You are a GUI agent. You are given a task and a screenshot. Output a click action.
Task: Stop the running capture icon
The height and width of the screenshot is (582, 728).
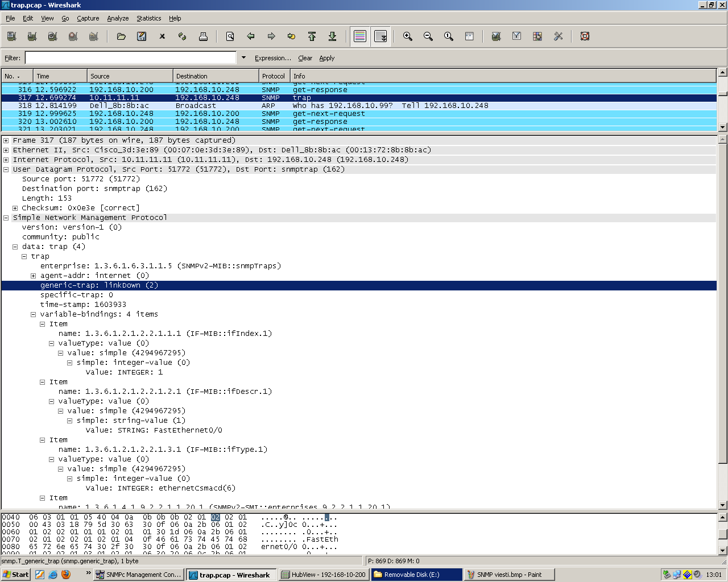coord(73,36)
